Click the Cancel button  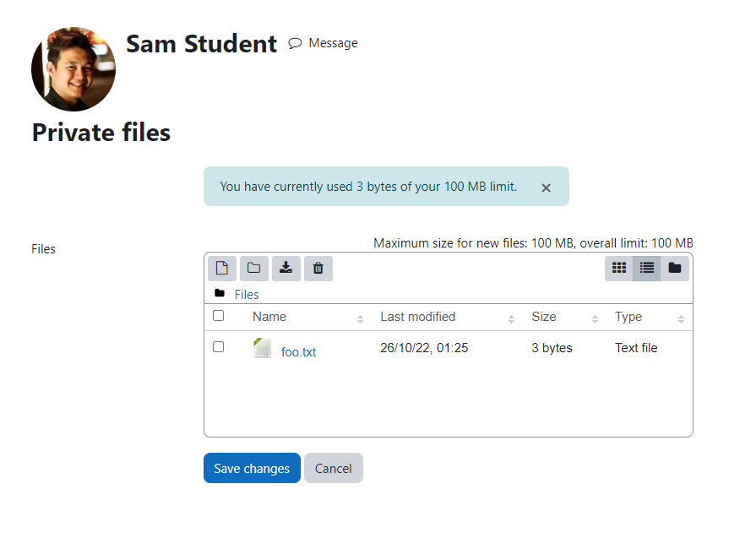(x=334, y=468)
